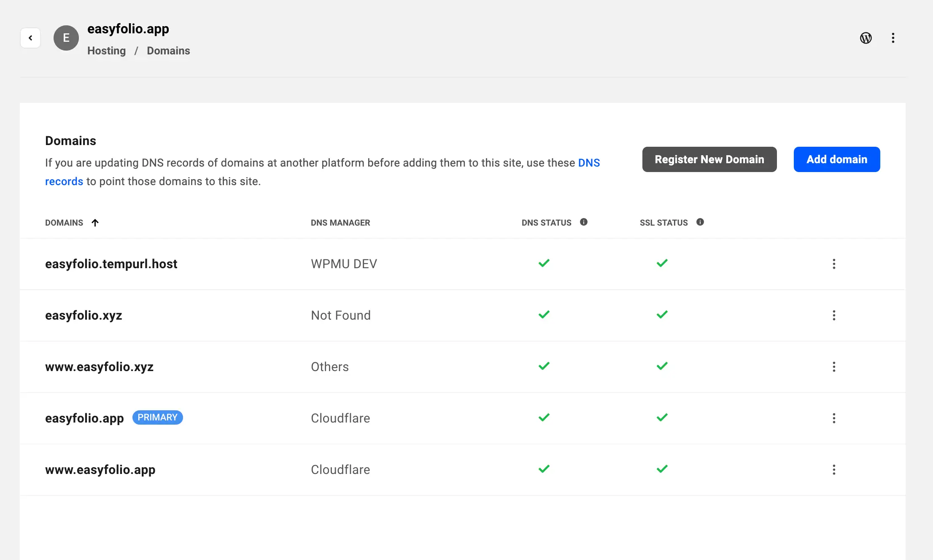Click SSL status checkmark for www.easyfolio.xyz
This screenshot has width=933, height=560.
662,366
